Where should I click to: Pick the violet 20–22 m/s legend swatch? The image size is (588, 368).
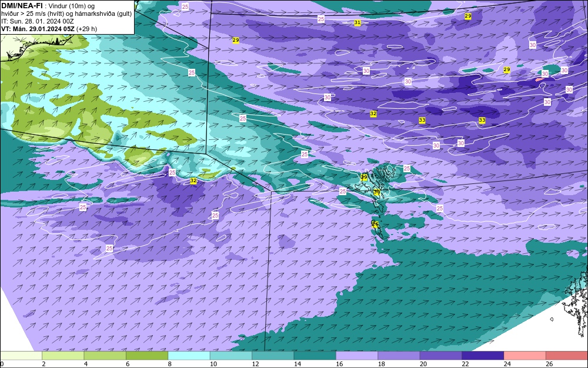coord(441,356)
